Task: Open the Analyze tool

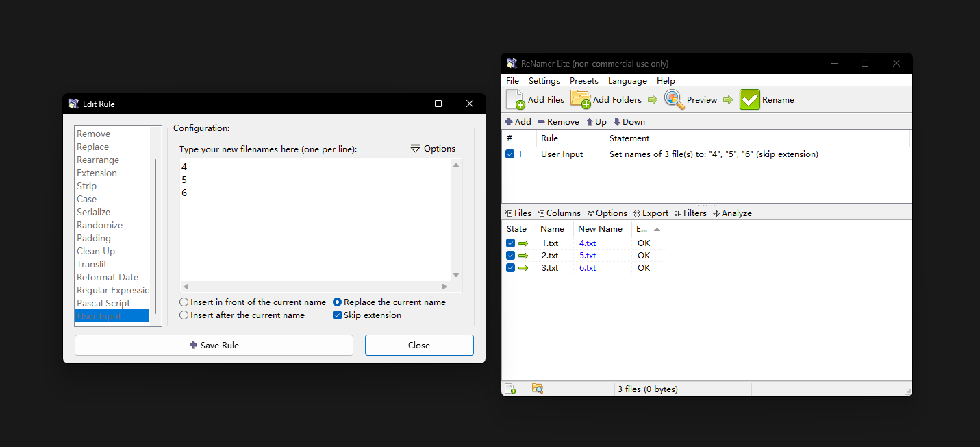Action: pos(732,213)
